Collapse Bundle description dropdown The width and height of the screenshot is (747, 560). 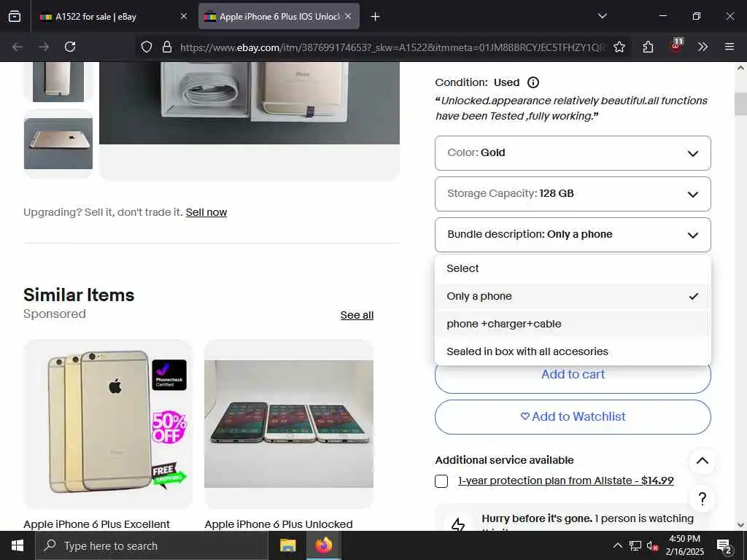(x=573, y=235)
